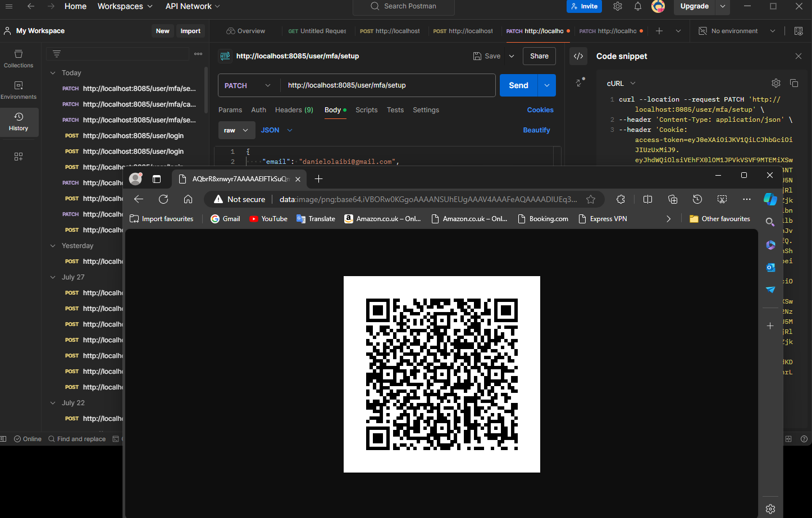Toggle Edge split screen icon
This screenshot has width=812, height=518.
(x=647, y=199)
